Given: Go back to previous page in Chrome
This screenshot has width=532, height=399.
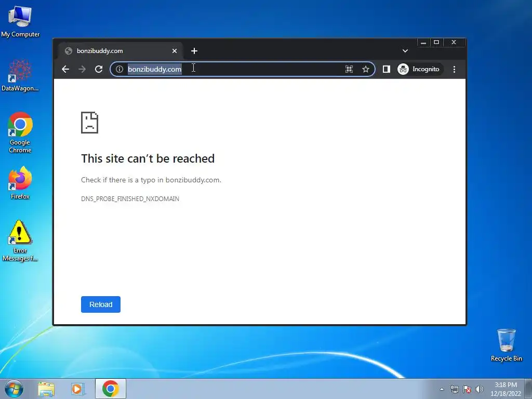Looking at the screenshot, I should (65, 69).
